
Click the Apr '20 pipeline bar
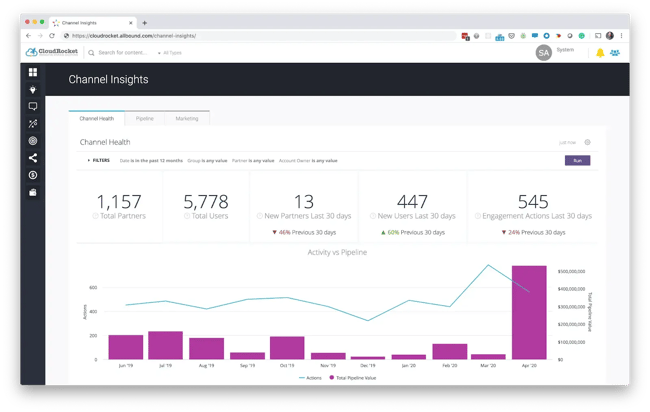529,313
